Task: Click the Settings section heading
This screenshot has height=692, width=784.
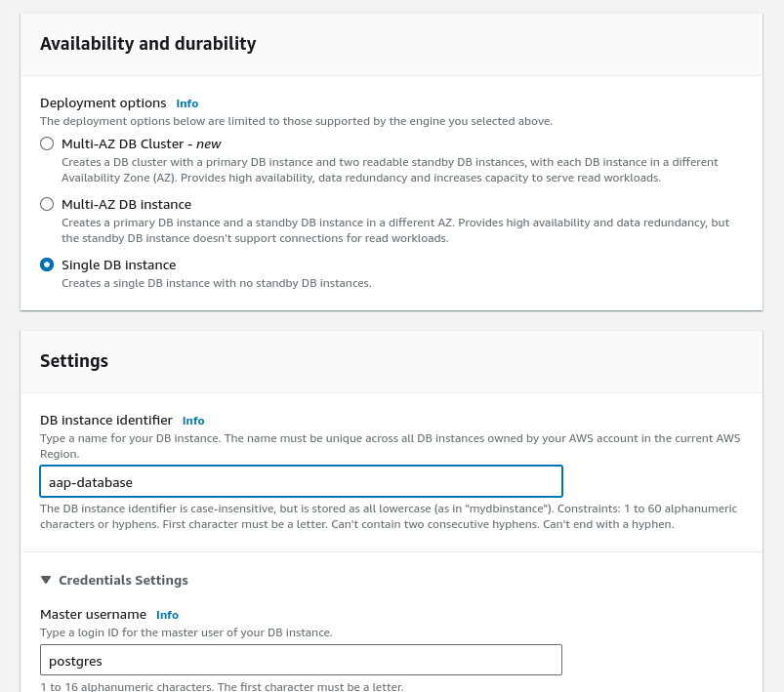Action: coord(74,361)
